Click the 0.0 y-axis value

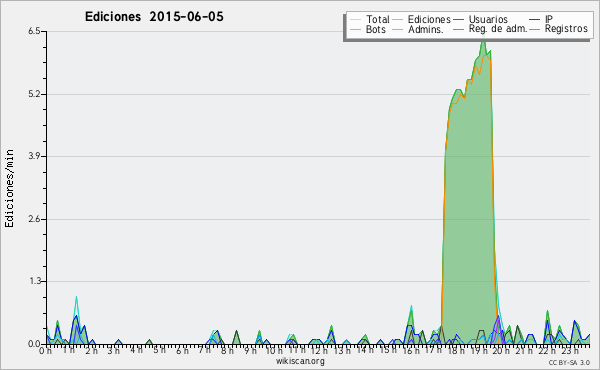(x=34, y=344)
